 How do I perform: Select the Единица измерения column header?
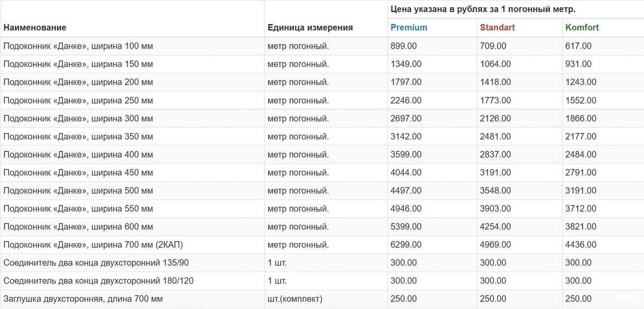pos(310,28)
